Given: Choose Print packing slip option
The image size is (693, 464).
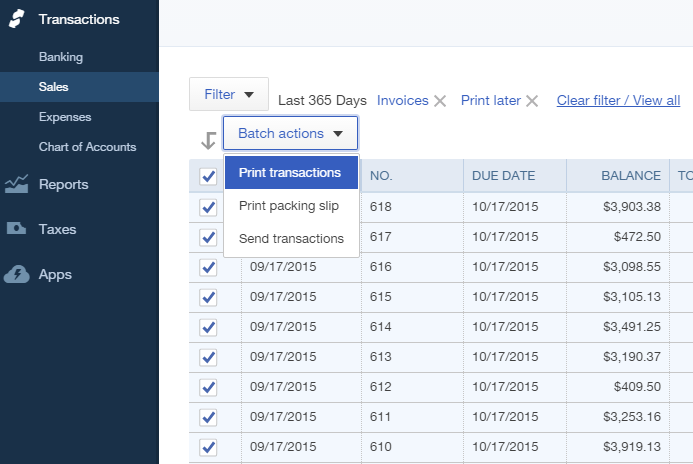Looking at the screenshot, I should (x=289, y=206).
